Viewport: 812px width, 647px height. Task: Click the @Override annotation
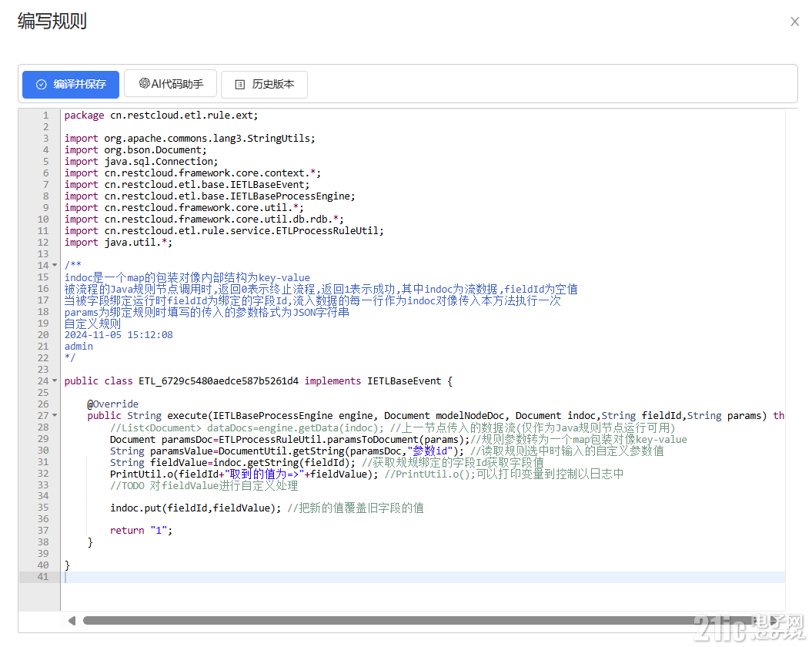click(x=113, y=404)
